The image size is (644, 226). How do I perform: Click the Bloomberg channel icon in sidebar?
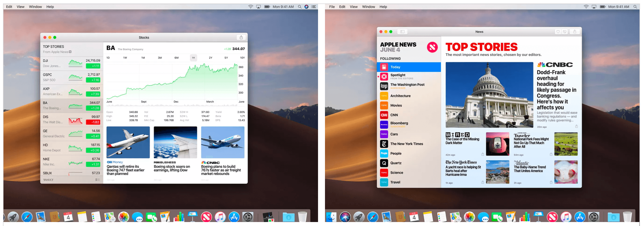pyautogui.click(x=384, y=124)
